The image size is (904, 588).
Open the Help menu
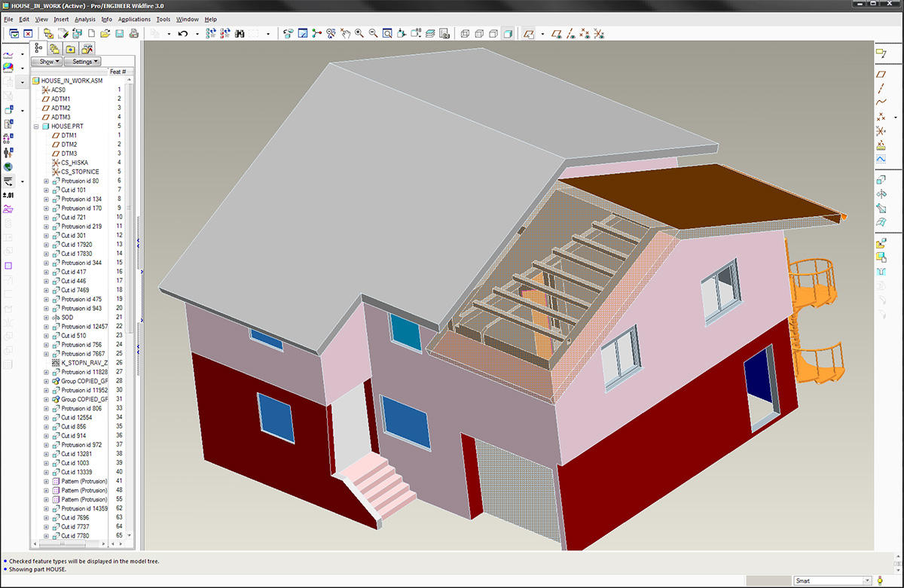pos(210,19)
